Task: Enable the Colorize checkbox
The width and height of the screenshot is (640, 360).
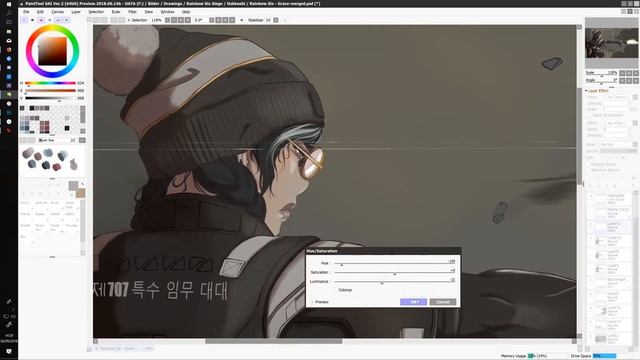Action: (x=336, y=290)
